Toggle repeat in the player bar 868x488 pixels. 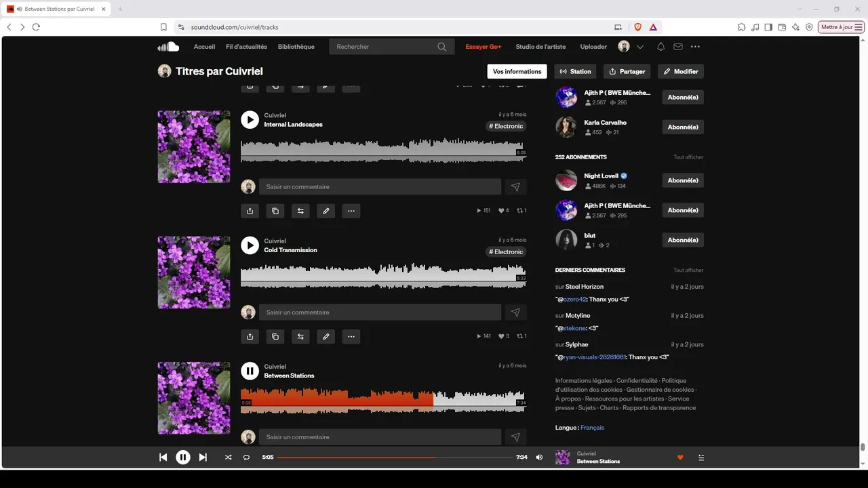click(246, 457)
